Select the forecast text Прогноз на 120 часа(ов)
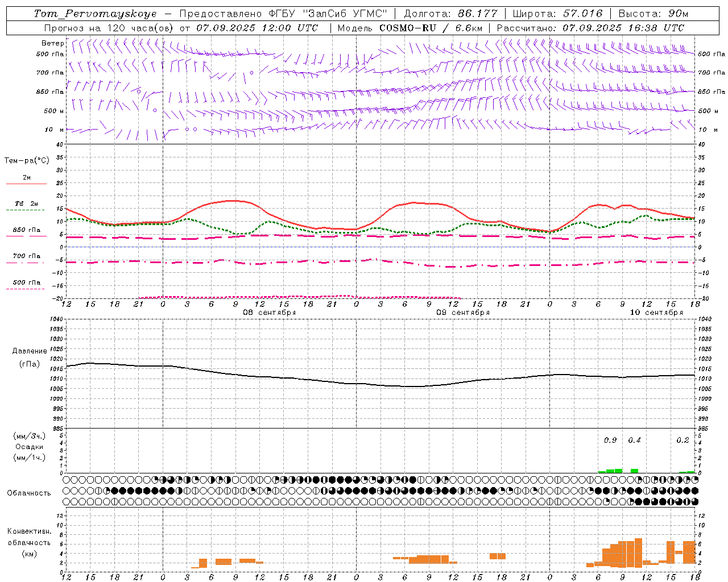 point(109,27)
